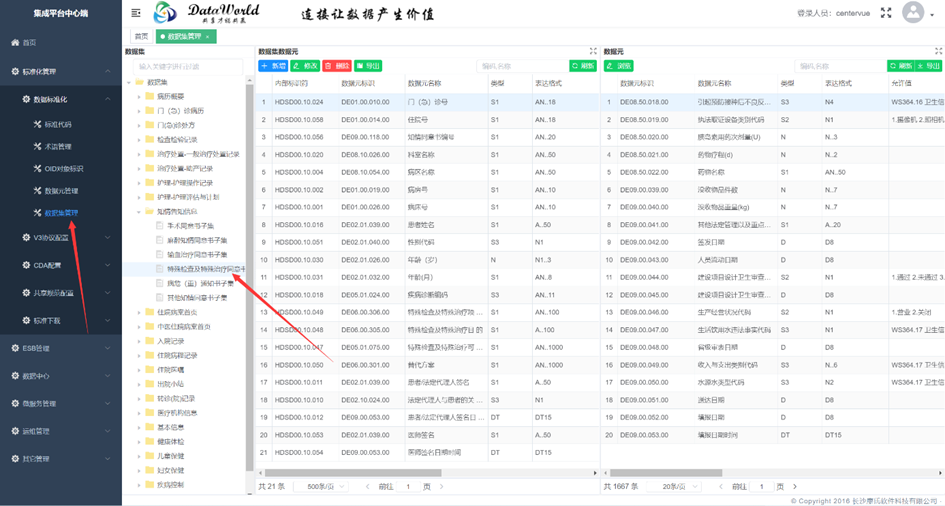Expand the 标准下载 menu

click(60, 320)
